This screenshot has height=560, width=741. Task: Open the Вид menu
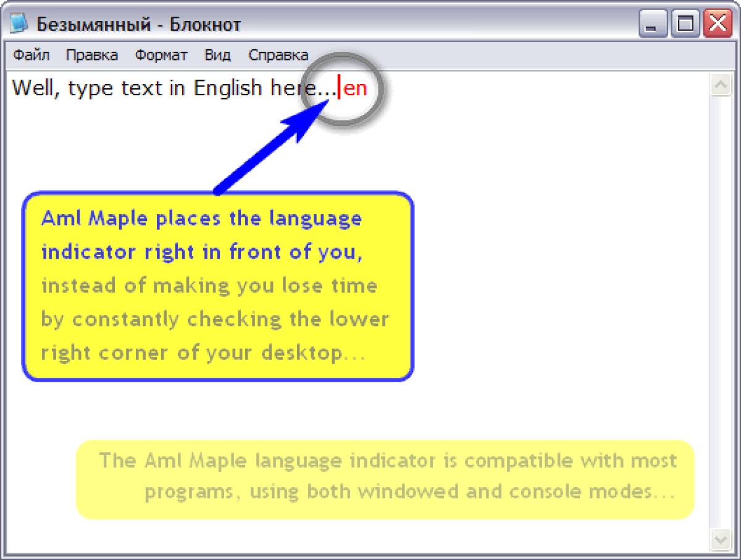click(216, 55)
